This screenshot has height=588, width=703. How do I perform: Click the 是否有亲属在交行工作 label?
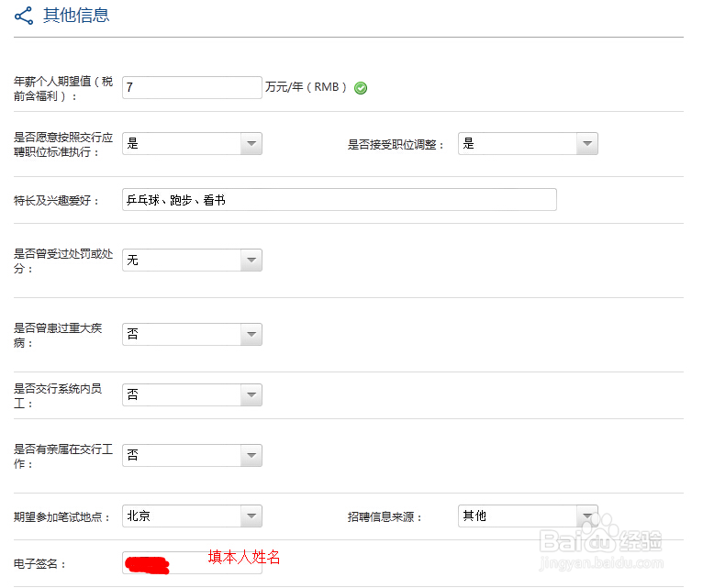click(63, 456)
